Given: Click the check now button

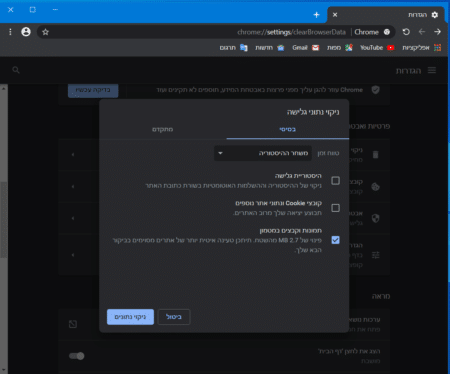Looking at the screenshot, I should (x=93, y=90).
